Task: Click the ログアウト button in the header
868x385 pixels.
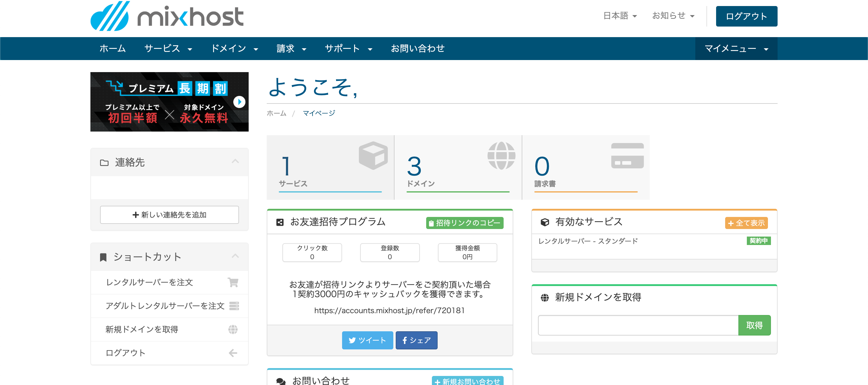Action: click(746, 16)
